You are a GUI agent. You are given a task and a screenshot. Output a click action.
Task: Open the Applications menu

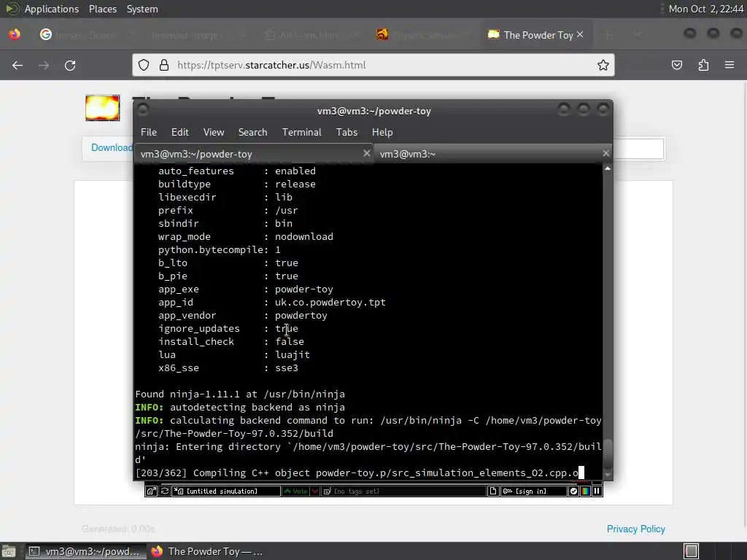point(52,9)
